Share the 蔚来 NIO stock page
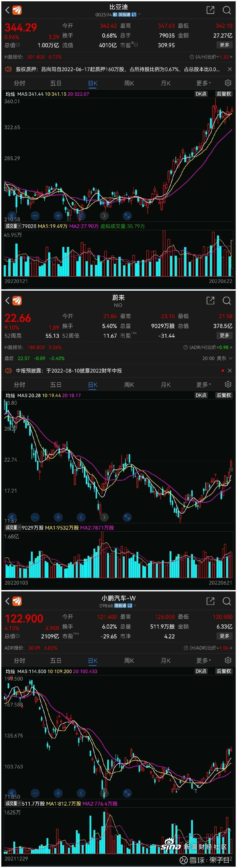This screenshot has width=237, height=868. 210,301
